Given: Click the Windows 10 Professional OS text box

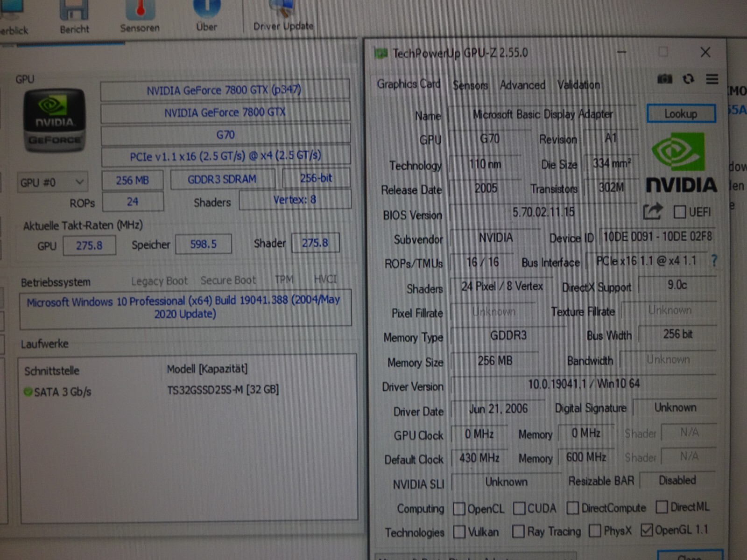Looking at the screenshot, I should [185, 308].
